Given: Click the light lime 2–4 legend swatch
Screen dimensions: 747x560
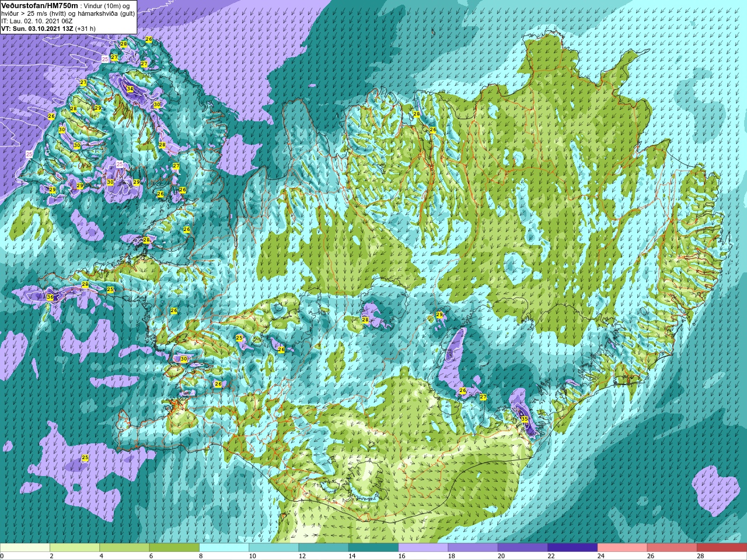Looking at the screenshot, I should click(75, 548).
